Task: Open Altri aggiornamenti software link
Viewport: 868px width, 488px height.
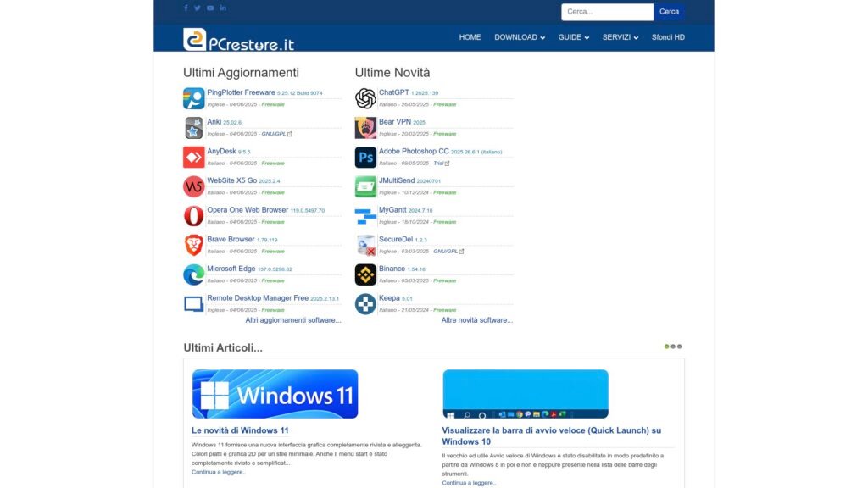Action: tap(293, 320)
